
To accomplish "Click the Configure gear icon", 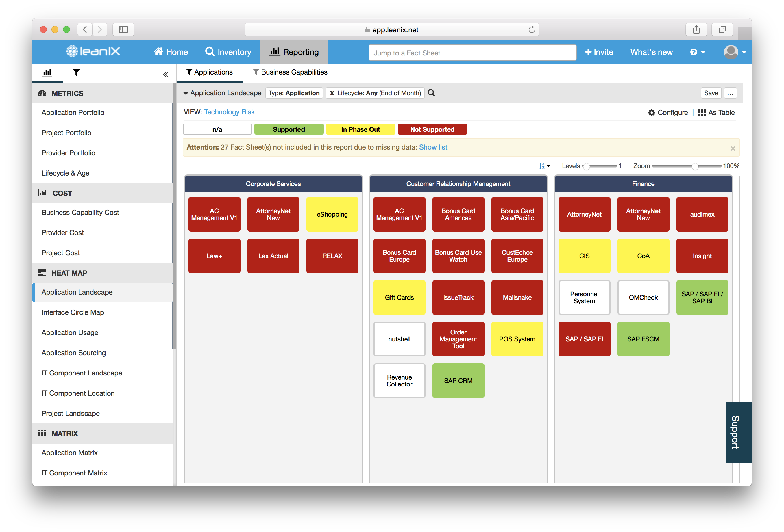I will point(651,113).
